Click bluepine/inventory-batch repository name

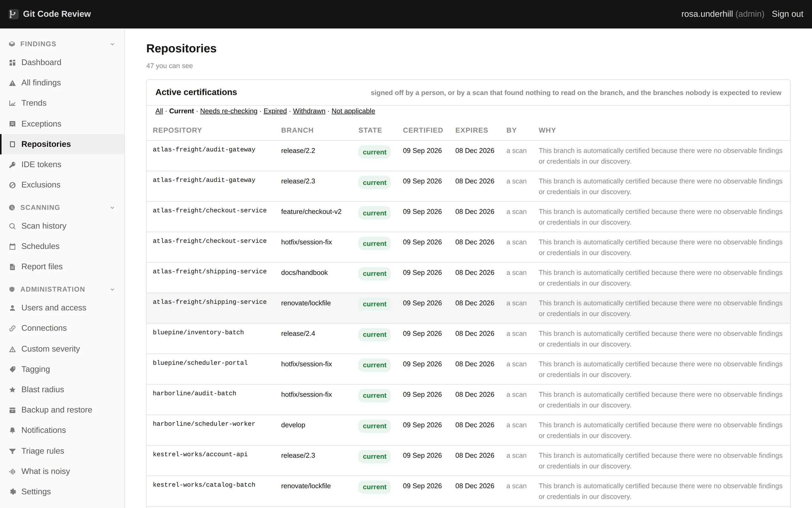[198, 332]
